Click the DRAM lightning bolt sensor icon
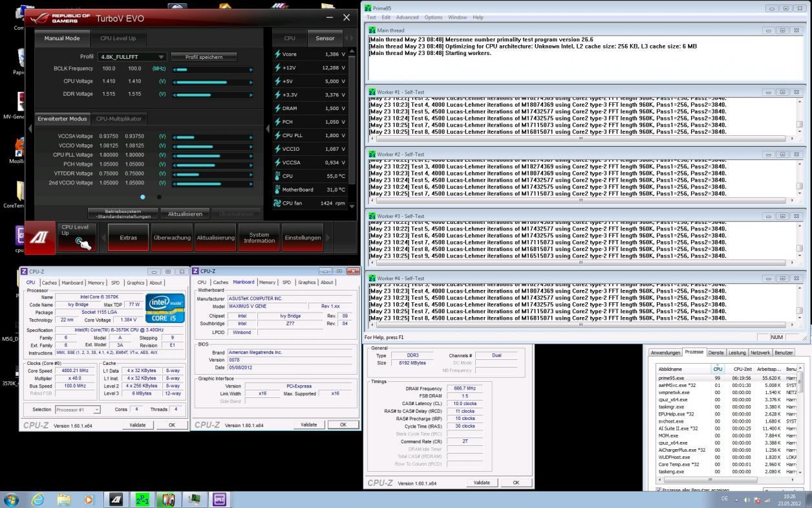Image resolution: width=812 pixels, height=508 pixels. click(278, 108)
